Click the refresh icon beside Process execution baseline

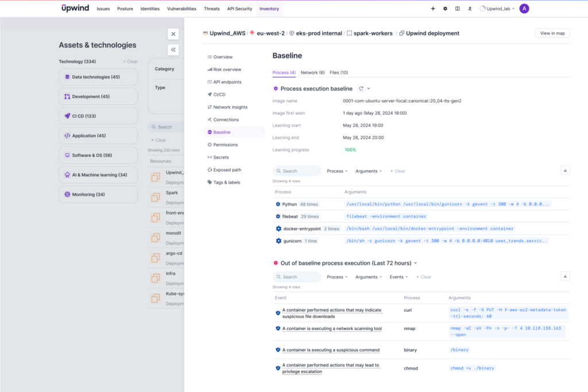tap(361, 88)
